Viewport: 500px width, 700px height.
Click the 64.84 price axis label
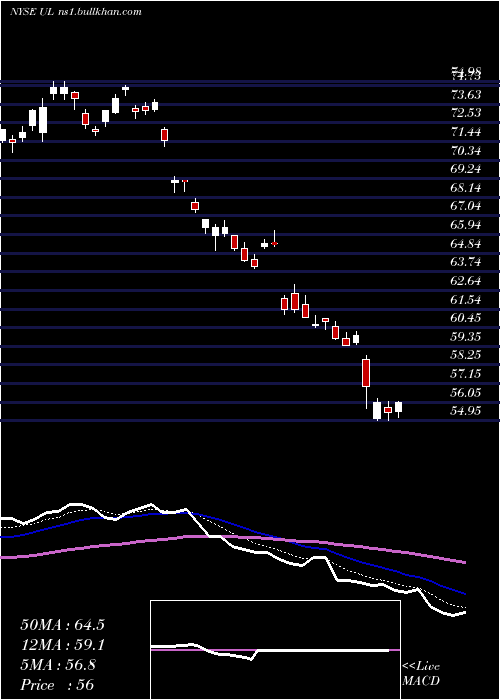point(466,244)
